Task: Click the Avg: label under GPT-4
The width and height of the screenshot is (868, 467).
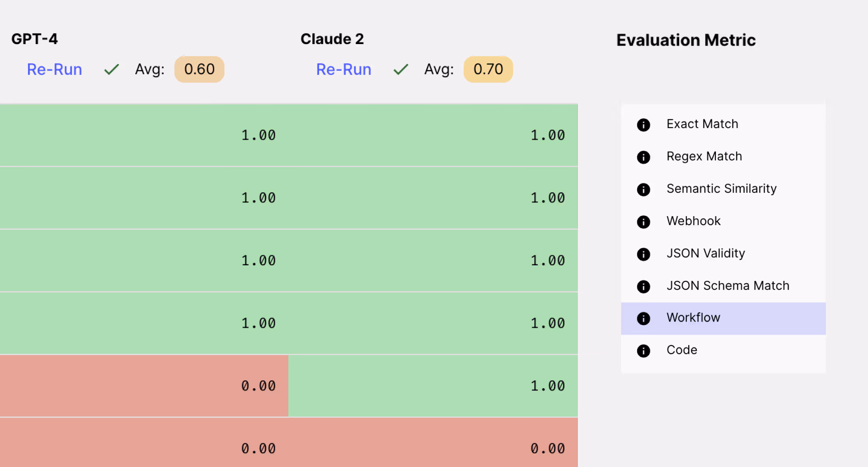Action: (x=150, y=69)
